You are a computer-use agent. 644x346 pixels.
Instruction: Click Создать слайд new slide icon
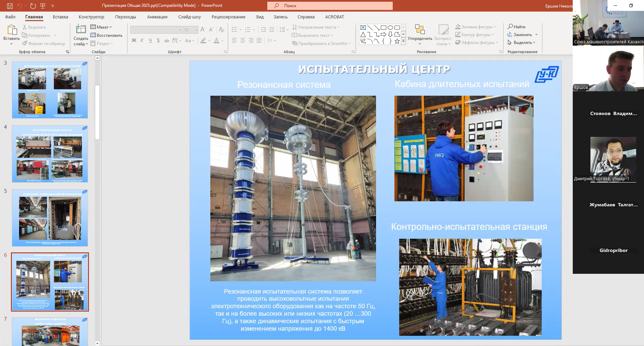click(81, 30)
